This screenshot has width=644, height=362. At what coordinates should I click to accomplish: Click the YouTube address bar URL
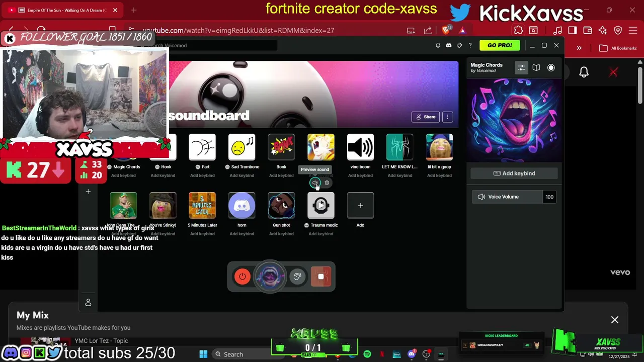click(238, 30)
